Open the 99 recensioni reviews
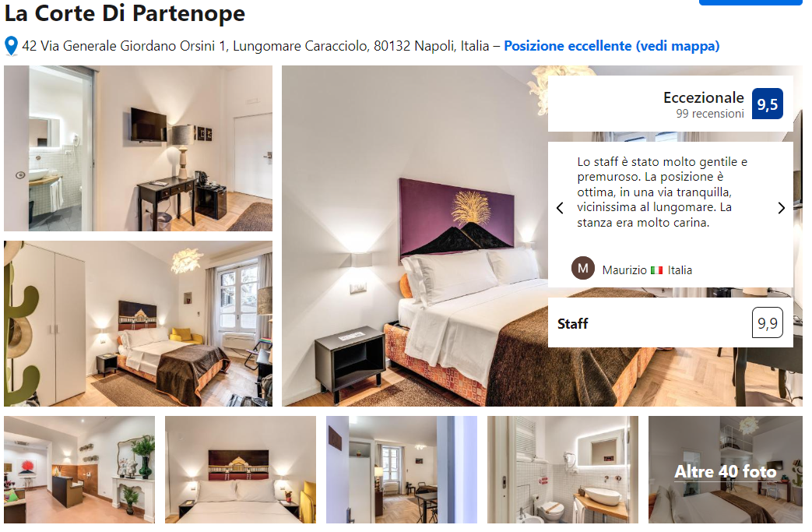 point(709,114)
